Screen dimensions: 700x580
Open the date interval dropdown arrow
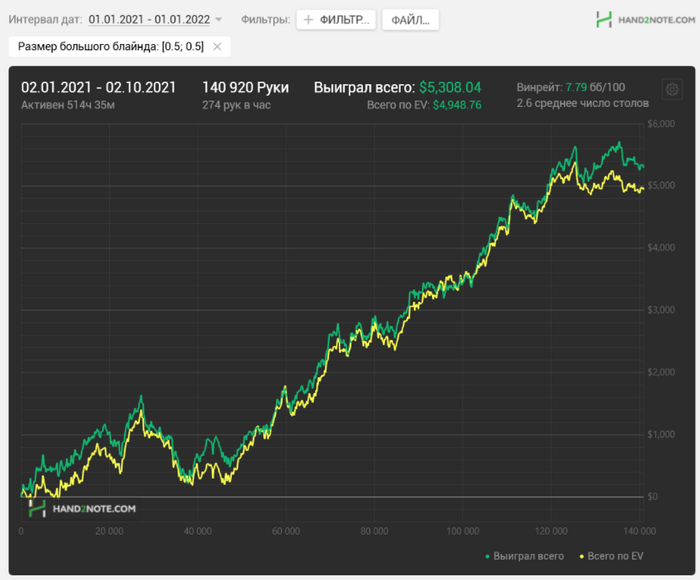point(218,20)
